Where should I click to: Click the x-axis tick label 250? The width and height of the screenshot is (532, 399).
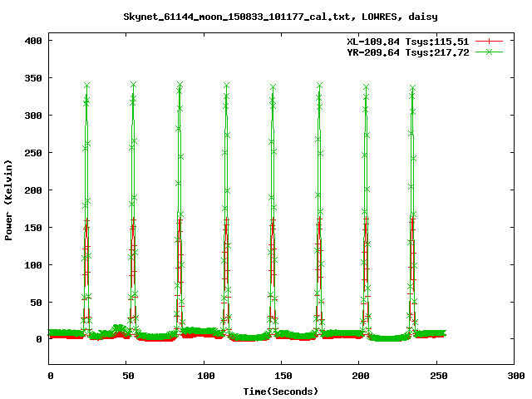(x=439, y=376)
